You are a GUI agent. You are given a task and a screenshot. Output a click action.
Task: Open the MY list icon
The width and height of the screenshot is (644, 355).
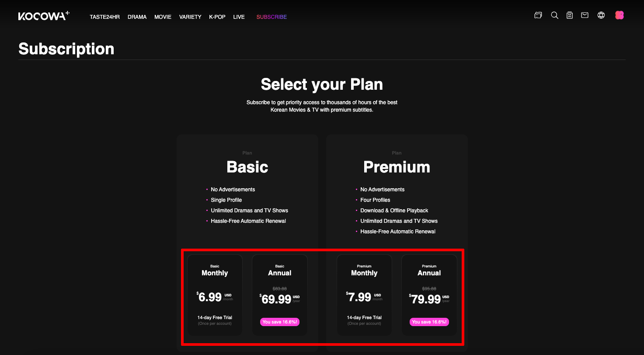click(569, 15)
